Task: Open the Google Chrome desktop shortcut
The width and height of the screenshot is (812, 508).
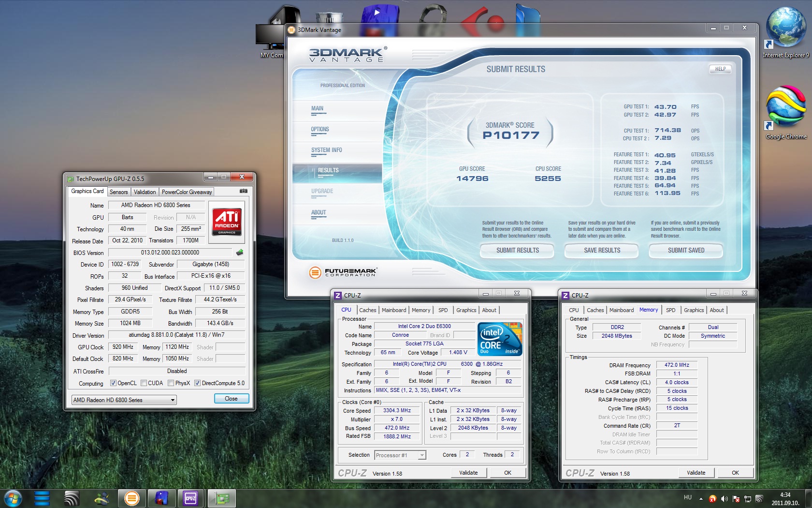Action: pos(786,113)
